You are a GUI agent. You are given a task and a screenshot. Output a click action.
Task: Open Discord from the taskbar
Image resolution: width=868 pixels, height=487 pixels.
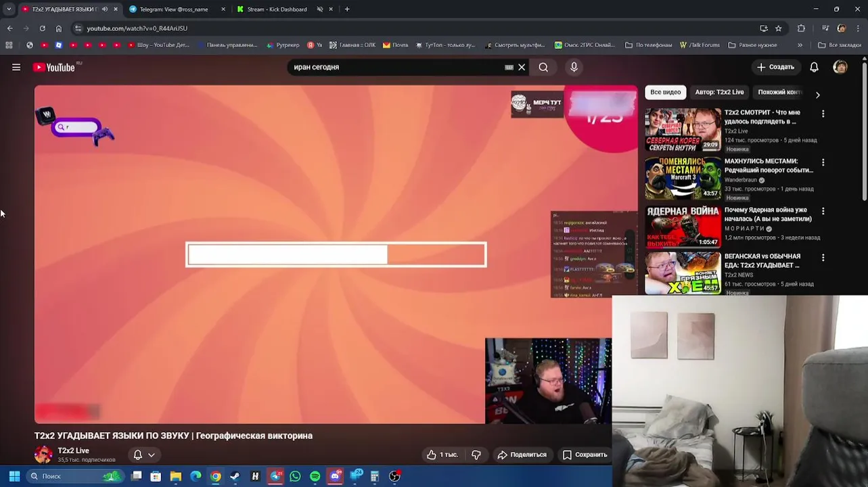click(x=335, y=476)
